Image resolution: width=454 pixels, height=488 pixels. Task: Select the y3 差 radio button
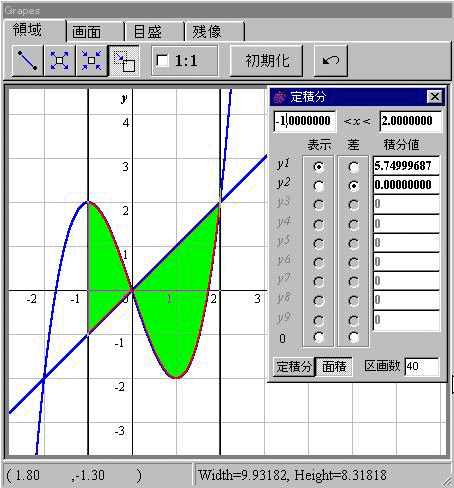point(354,205)
